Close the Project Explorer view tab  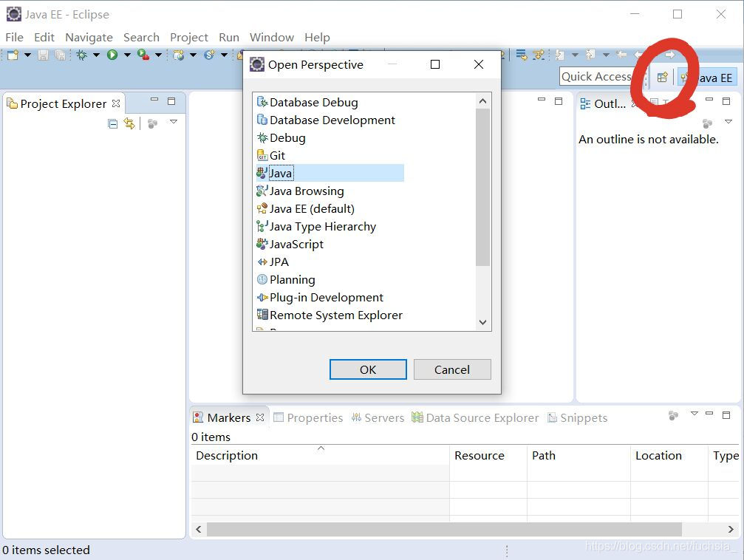tap(116, 103)
